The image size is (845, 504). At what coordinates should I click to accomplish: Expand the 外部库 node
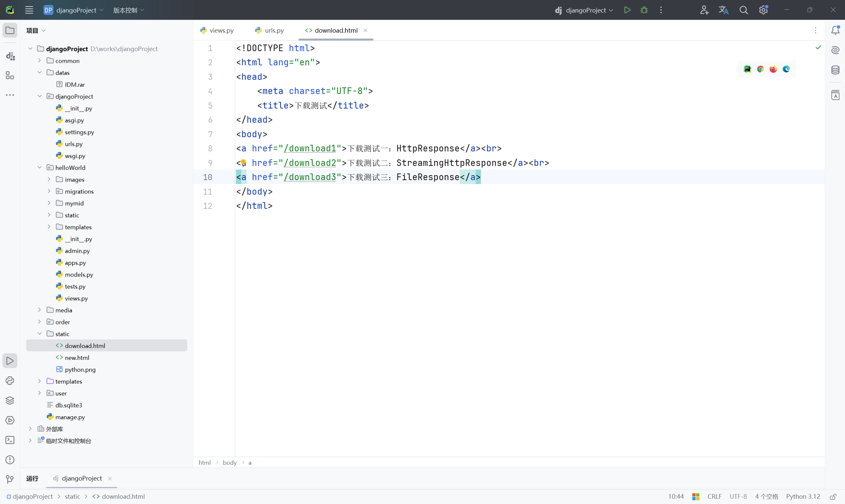point(30,428)
